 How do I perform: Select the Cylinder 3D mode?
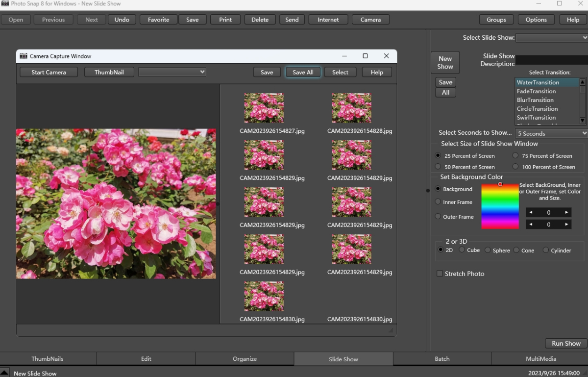(546, 250)
